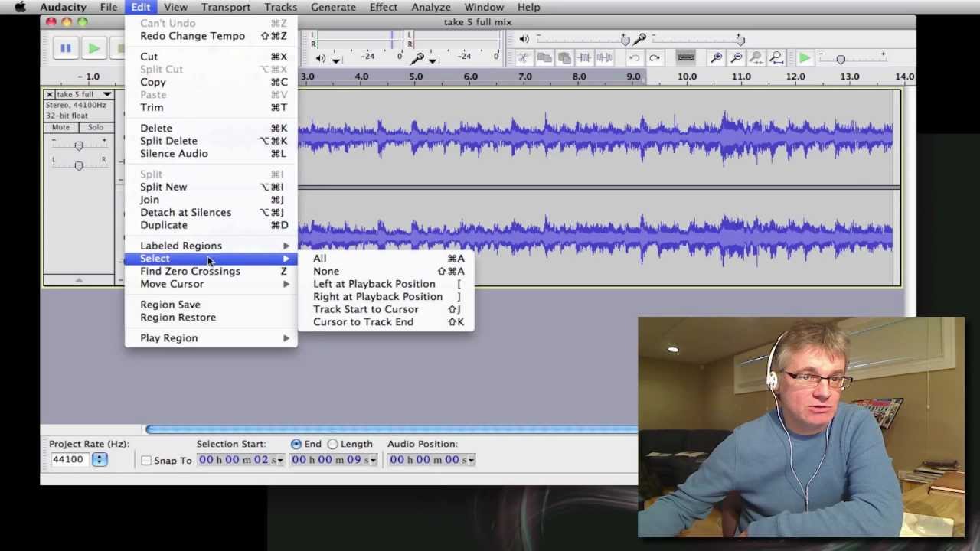Choose Cursor to Track End
This screenshot has width=980, height=551.
pyautogui.click(x=363, y=322)
